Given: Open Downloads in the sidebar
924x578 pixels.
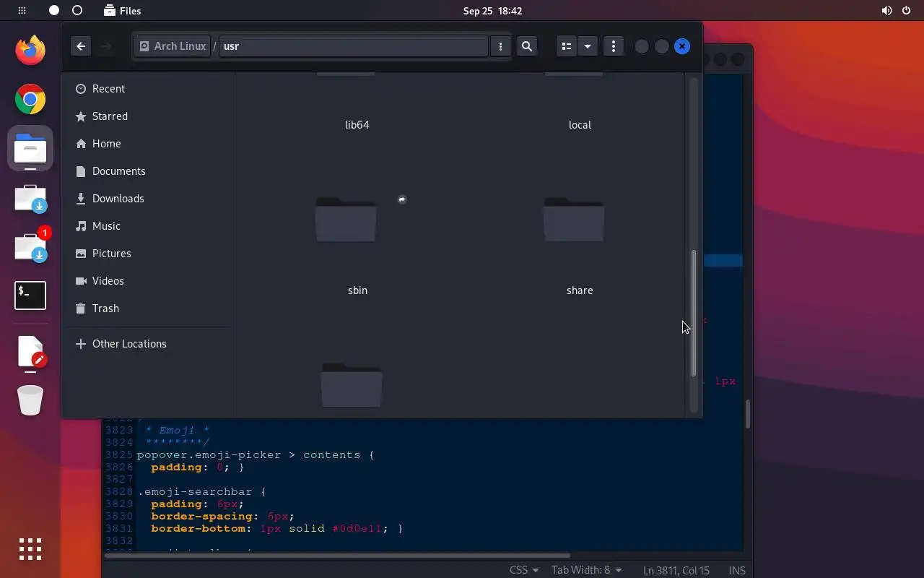Looking at the screenshot, I should 150,199.
